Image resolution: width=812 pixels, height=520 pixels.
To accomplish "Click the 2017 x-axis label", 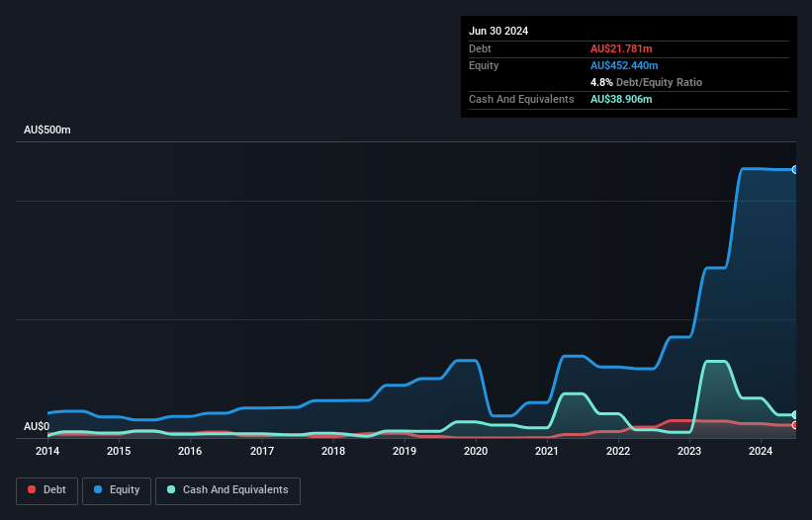I will pyautogui.click(x=262, y=451).
